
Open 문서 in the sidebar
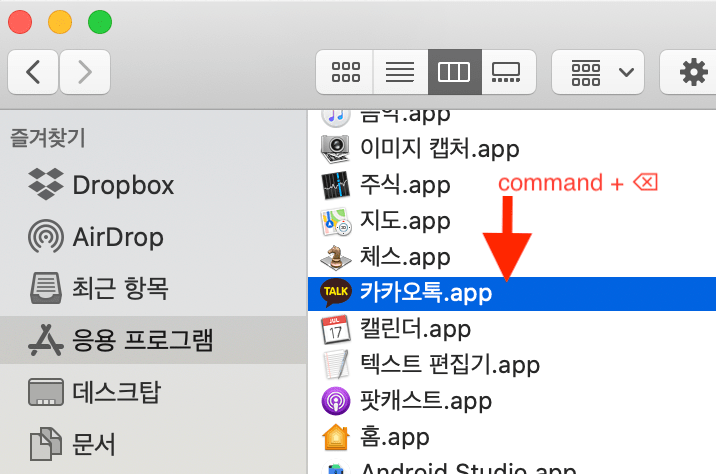94,444
